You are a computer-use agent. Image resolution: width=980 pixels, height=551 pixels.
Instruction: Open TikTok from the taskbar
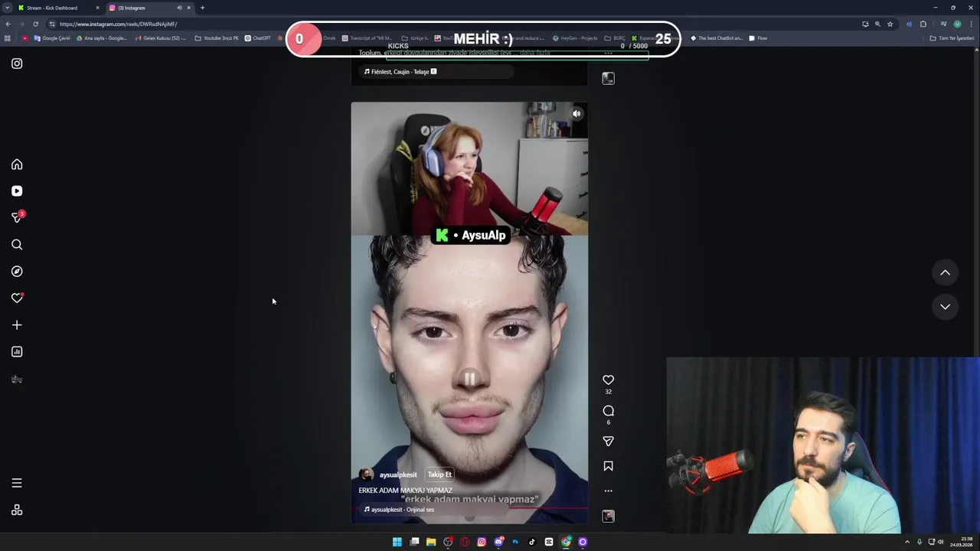tap(532, 542)
